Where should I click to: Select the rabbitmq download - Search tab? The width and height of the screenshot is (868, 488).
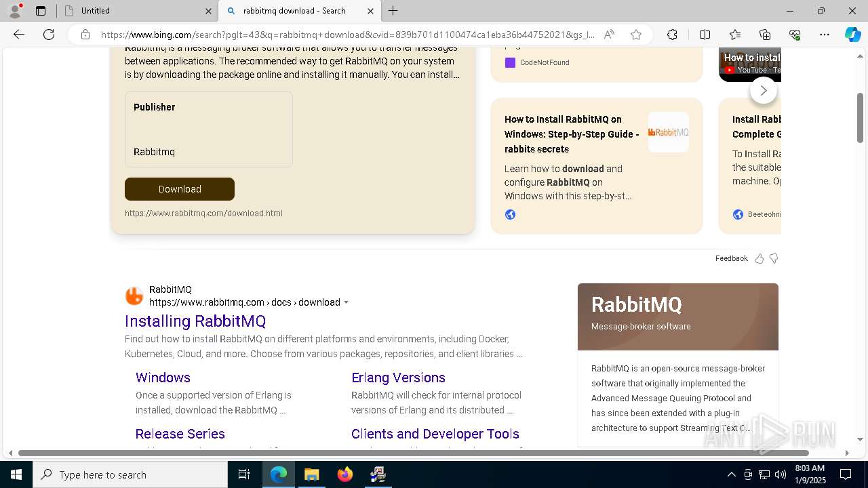coord(300,11)
